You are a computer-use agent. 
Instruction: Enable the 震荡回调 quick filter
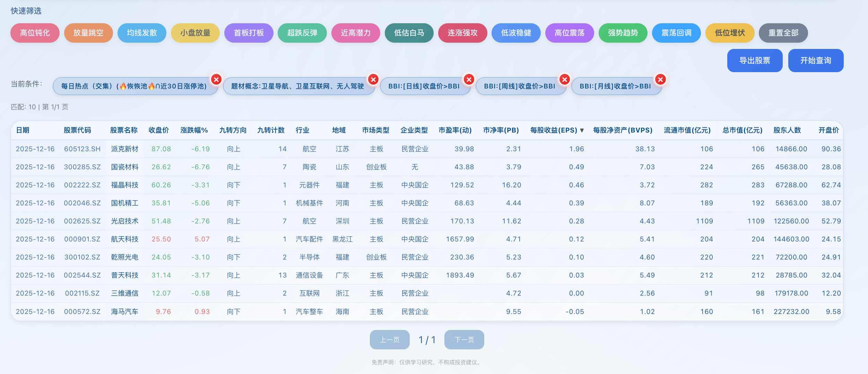coord(676,33)
